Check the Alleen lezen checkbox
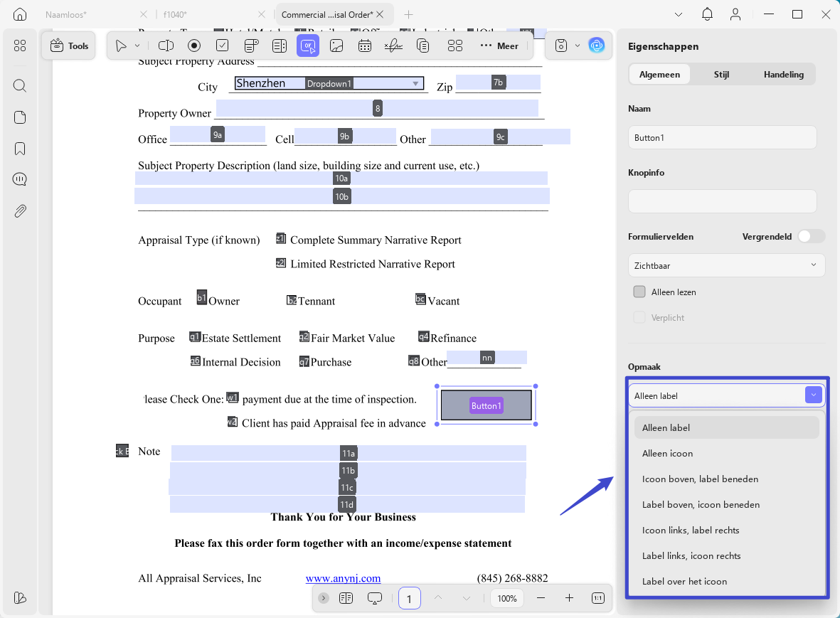 pos(639,292)
